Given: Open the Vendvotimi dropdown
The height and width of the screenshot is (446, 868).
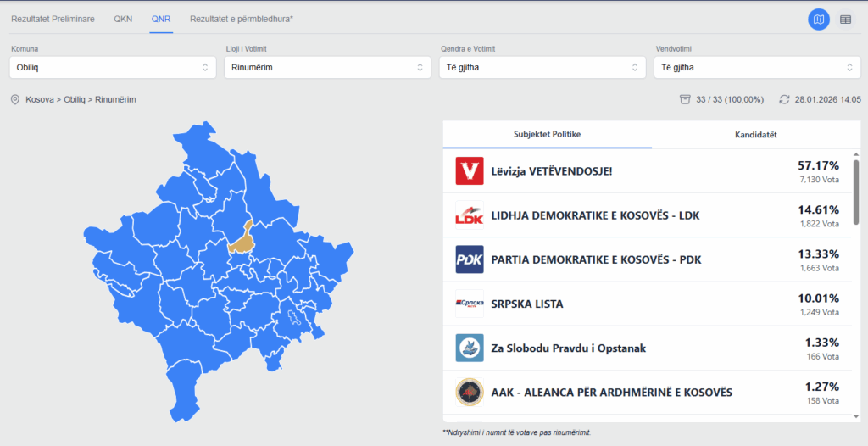Looking at the screenshot, I should coord(757,67).
